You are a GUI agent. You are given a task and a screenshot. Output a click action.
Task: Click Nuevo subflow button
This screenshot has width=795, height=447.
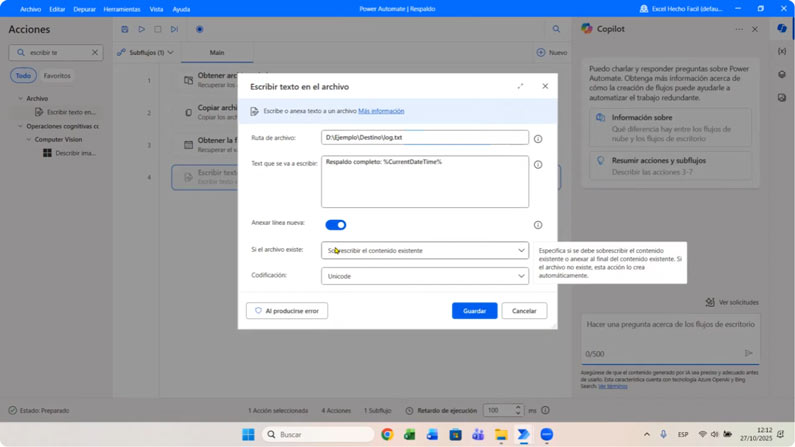552,52
